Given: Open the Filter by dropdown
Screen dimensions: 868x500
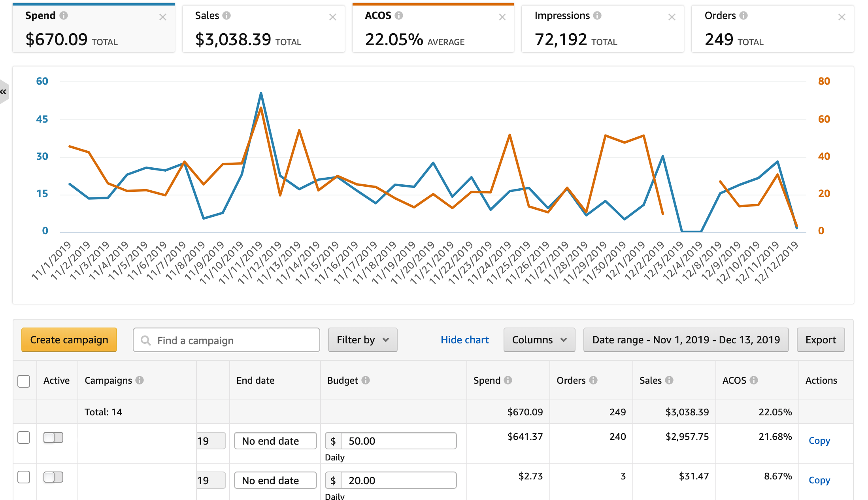Looking at the screenshot, I should (362, 340).
